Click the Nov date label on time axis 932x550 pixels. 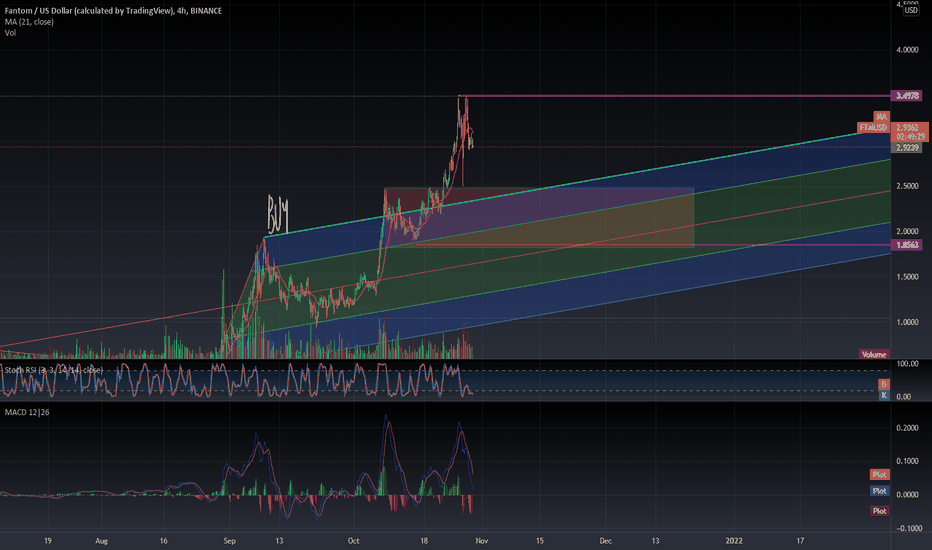tap(482, 541)
